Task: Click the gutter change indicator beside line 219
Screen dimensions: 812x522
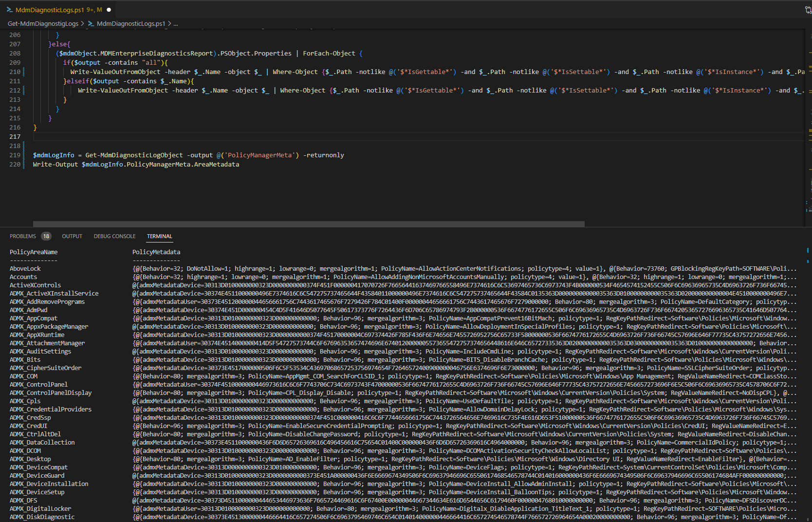Action: click(23, 155)
